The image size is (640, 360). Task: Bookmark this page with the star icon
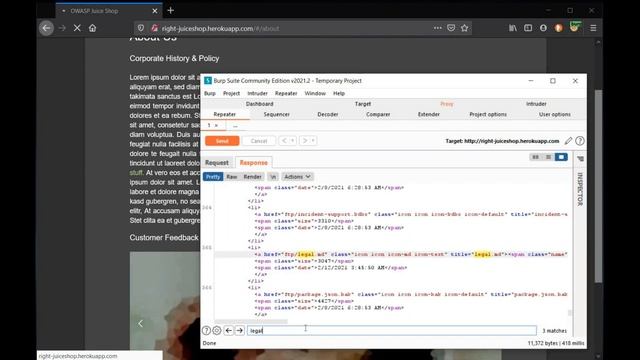[x=464, y=28]
